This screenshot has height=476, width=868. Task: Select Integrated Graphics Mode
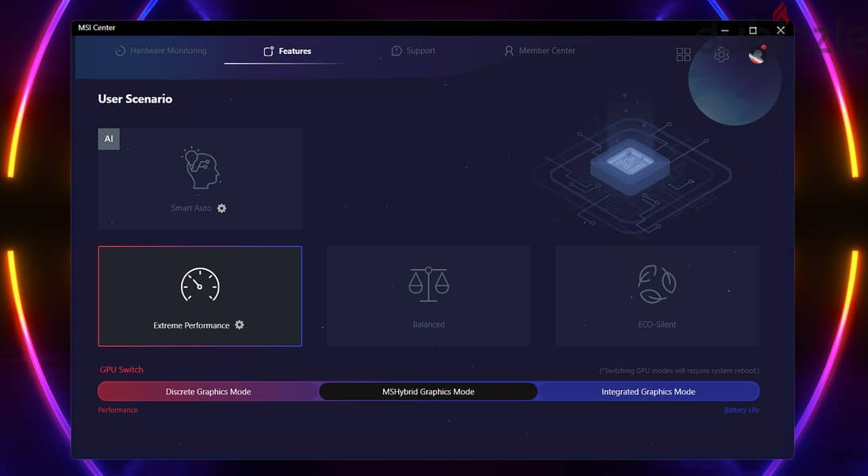pyautogui.click(x=648, y=391)
